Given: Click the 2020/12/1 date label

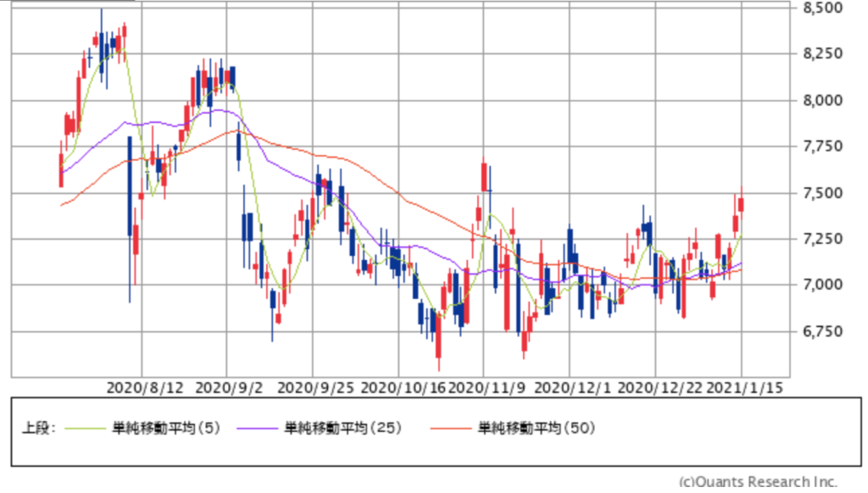Looking at the screenshot, I should click(572, 387).
